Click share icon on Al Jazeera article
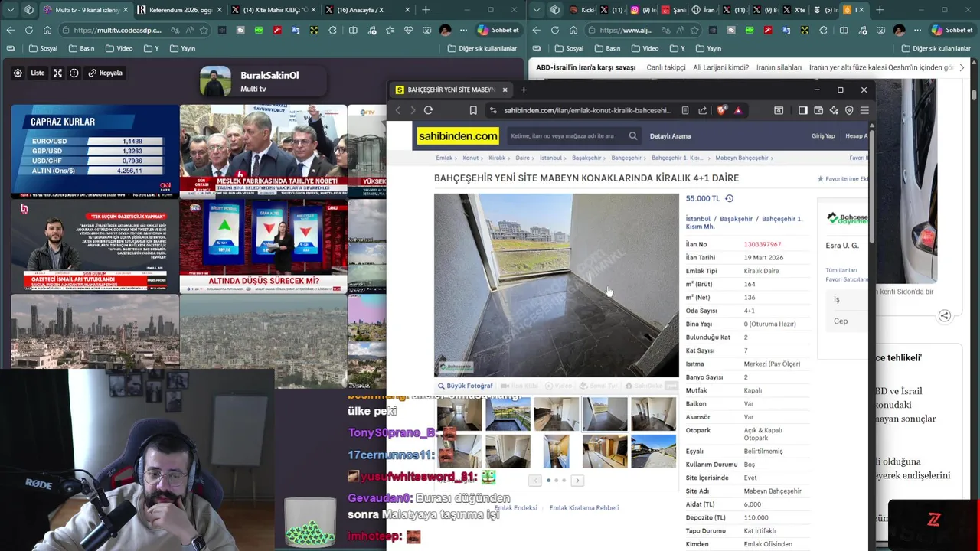 (944, 315)
